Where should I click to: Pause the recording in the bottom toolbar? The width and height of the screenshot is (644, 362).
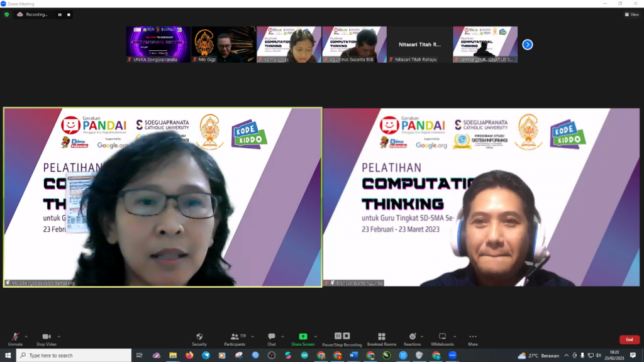[338, 337]
